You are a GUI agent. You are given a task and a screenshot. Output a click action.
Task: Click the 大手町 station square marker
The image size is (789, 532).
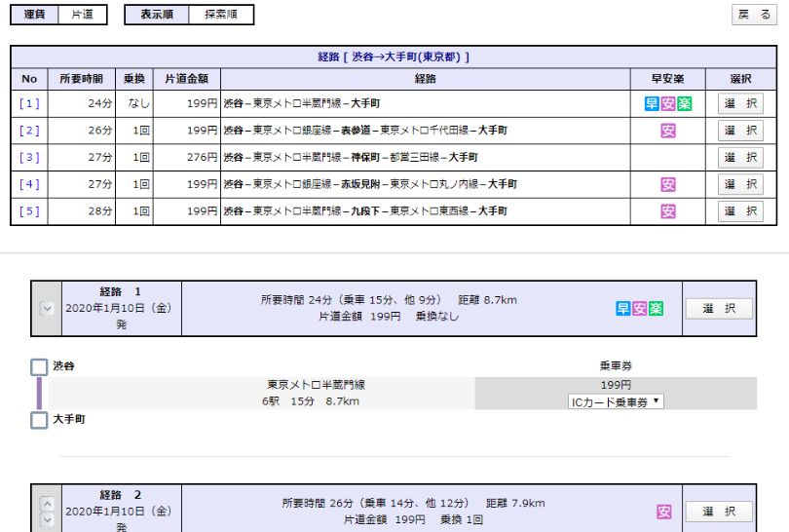pyautogui.click(x=39, y=420)
